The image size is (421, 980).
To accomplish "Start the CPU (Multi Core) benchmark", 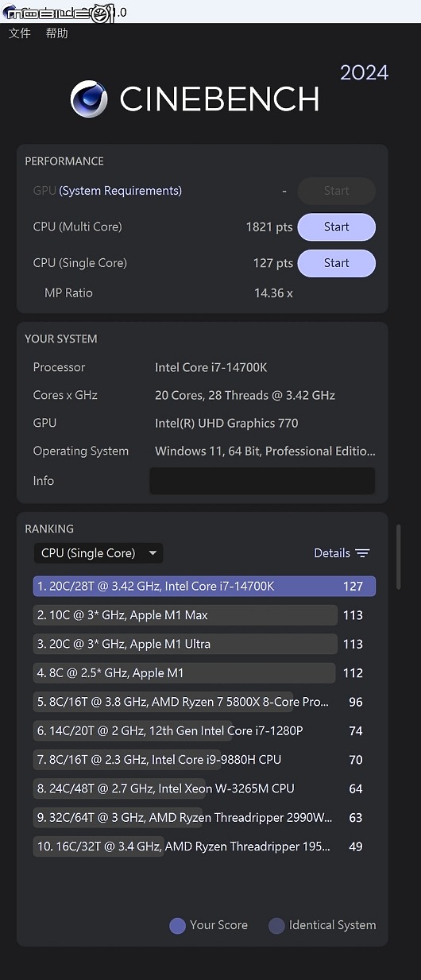I will coord(336,227).
